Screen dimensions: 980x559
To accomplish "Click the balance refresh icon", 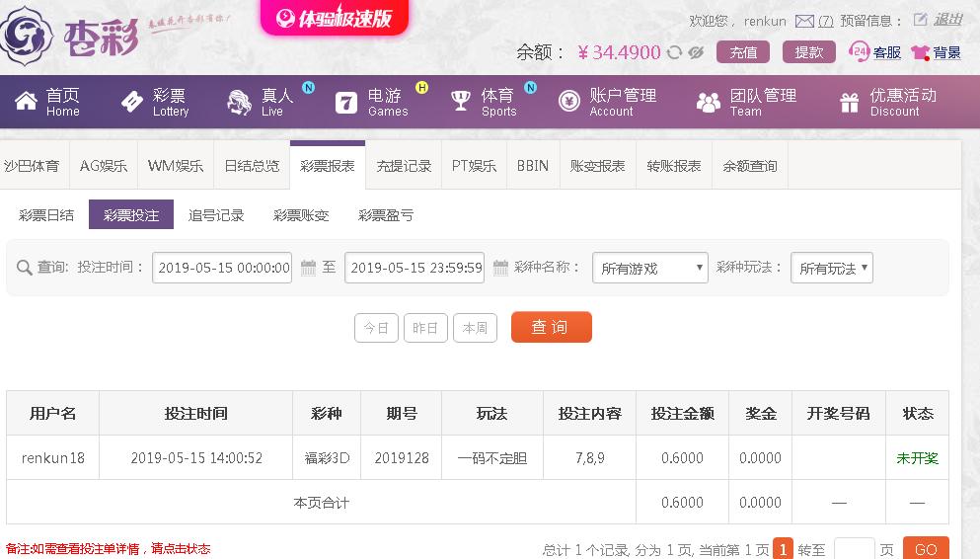I will [x=674, y=52].
